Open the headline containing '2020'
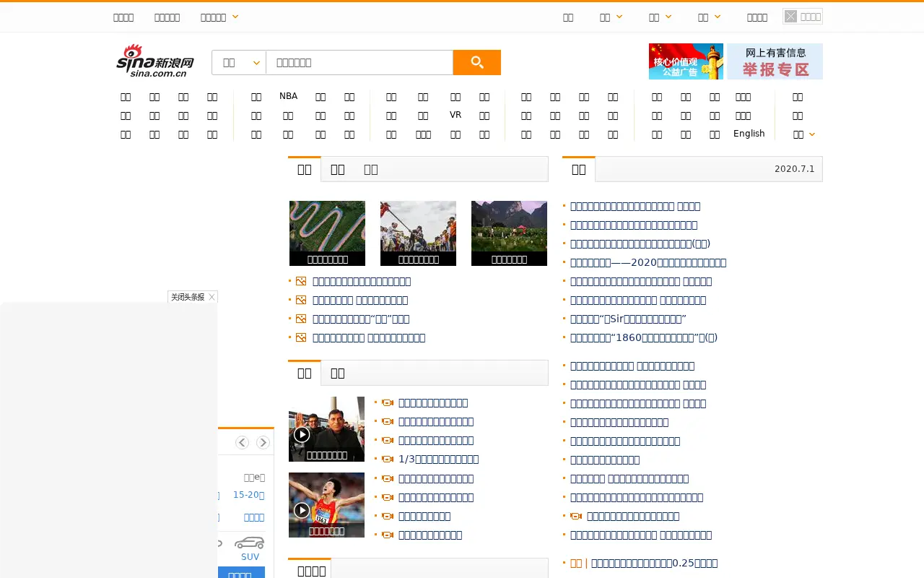Viewport: 924px width, 578px height. tap(648, 263)
